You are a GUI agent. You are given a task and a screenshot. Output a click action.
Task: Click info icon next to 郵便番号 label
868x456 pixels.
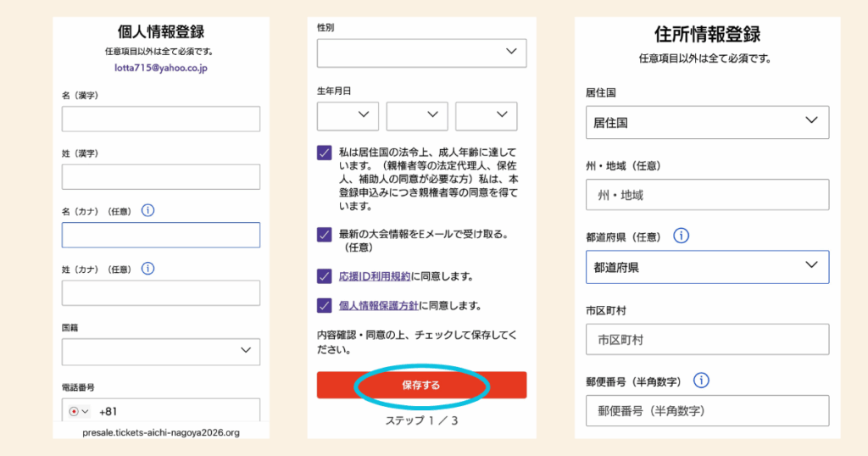click(x=701, y=381)
